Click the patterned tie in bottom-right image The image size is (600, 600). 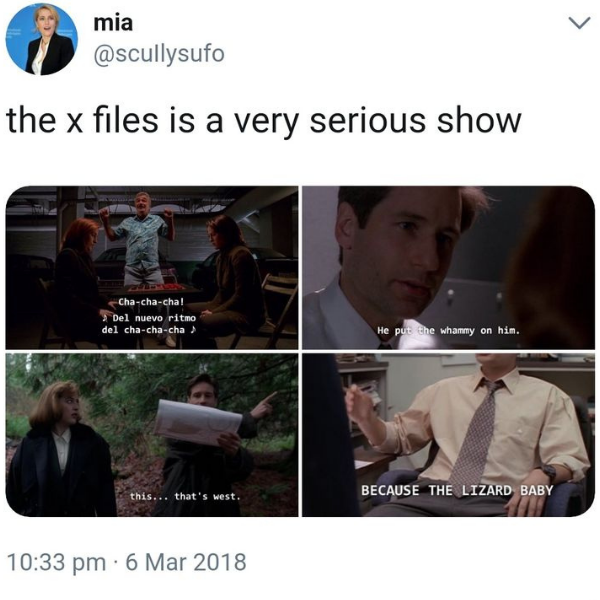[474, 432]
